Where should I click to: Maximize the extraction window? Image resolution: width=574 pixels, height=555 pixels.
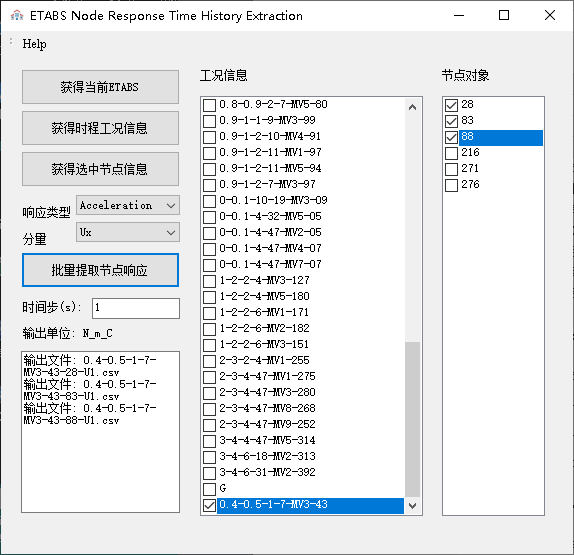pyautogui.click(x=504, y=15)
